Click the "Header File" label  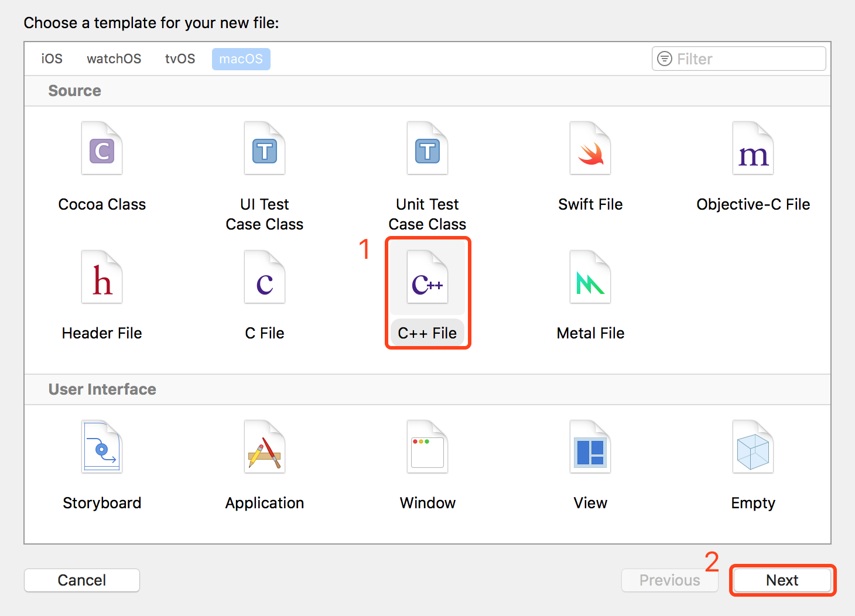pyautogui.click(x=102, y=333)
